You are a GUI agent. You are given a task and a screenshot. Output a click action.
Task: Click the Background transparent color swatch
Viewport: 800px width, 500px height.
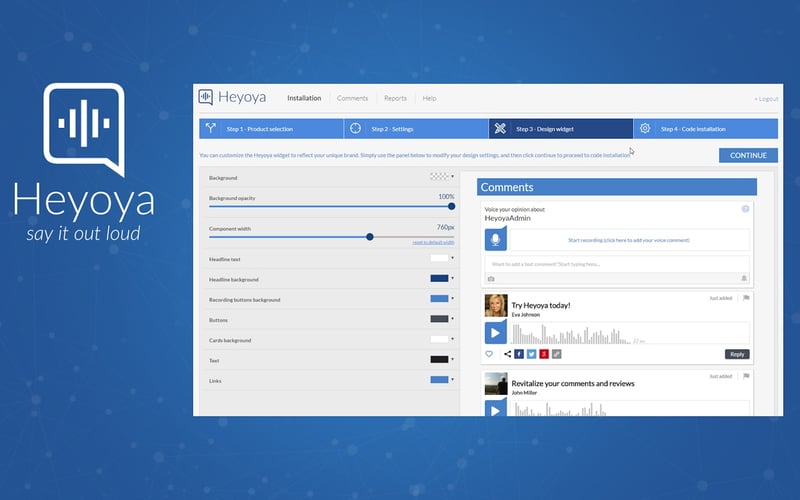pyautogui.click(x=439, y=177)
